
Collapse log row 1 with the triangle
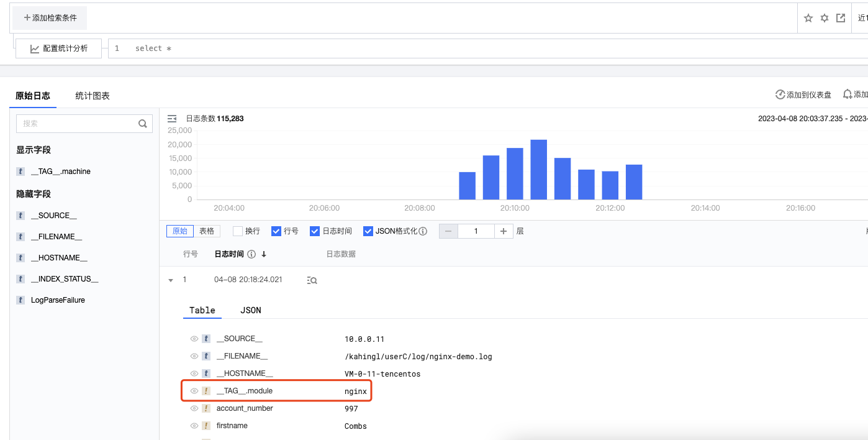click(171, 280)
